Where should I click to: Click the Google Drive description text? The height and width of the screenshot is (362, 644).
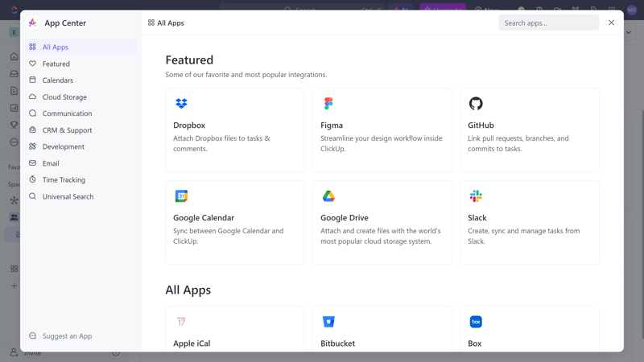tap(380, 236)
